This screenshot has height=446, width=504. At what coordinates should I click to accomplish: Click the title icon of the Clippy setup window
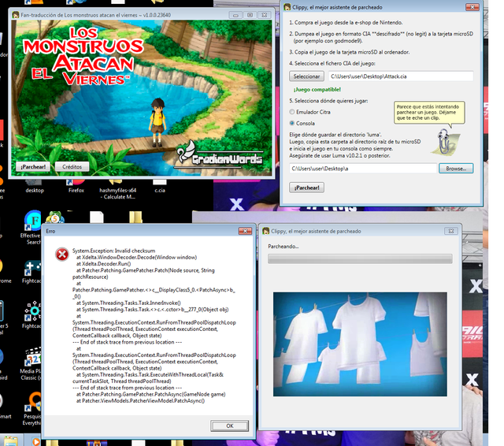(x=287, y=7)
